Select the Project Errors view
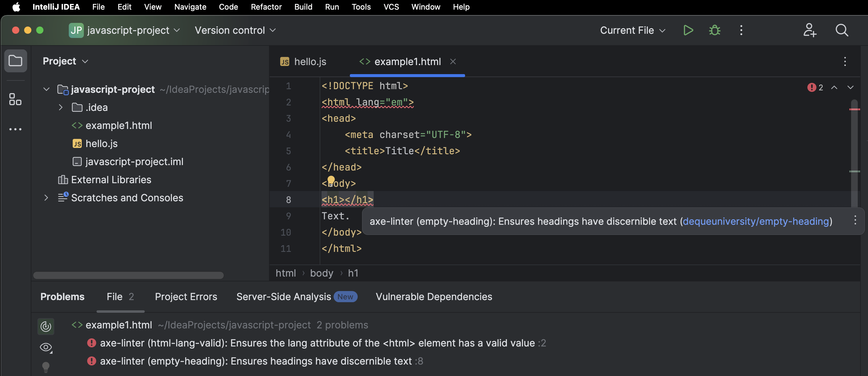868x376 pixels. [186, 296]
